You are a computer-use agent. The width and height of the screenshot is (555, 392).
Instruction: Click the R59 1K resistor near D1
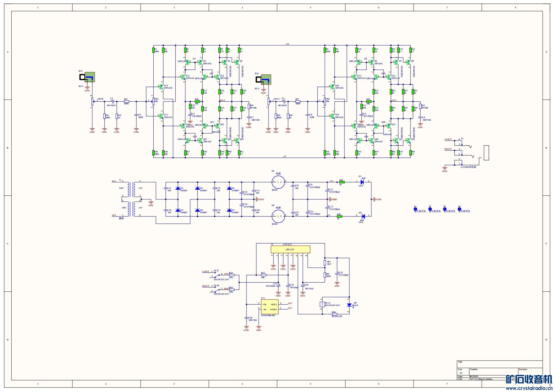(x=342, y=182)
